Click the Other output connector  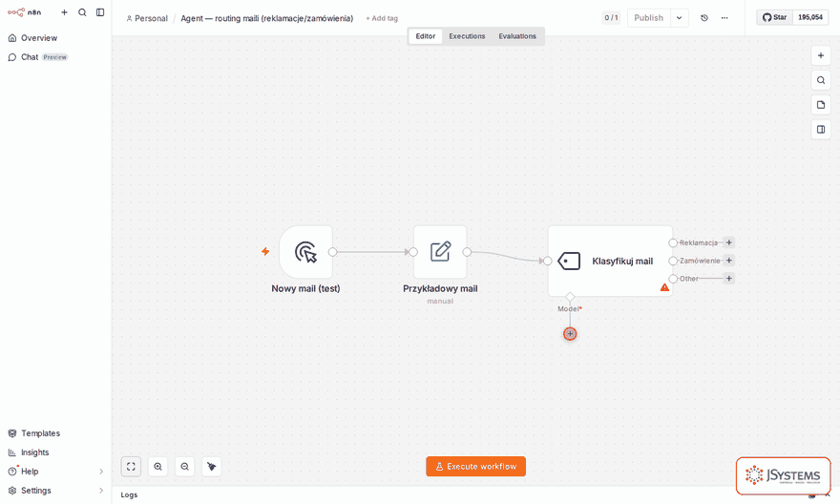point(673,279)
